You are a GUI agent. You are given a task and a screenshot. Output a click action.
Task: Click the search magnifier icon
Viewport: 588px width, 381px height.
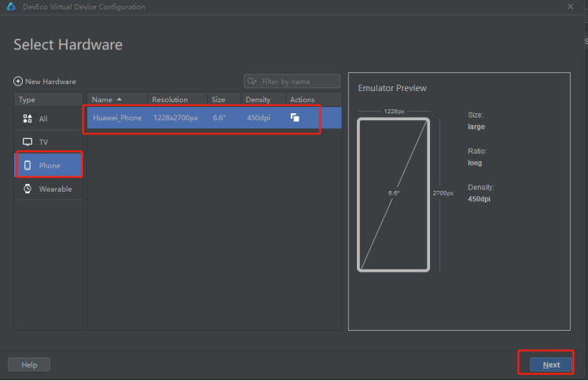click(252, 81)
